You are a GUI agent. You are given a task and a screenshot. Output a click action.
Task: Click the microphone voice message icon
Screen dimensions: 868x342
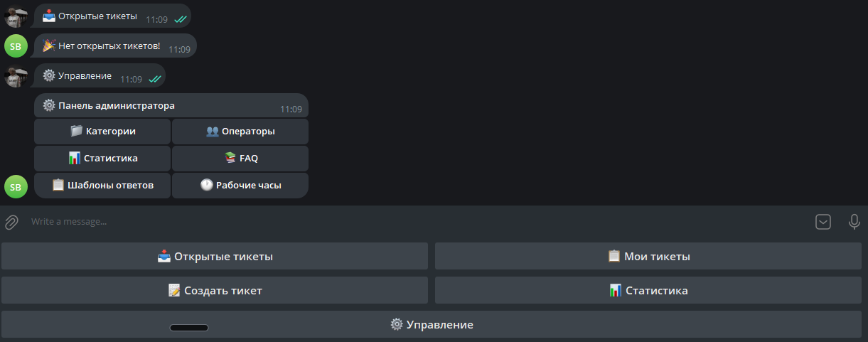point(854,223)
